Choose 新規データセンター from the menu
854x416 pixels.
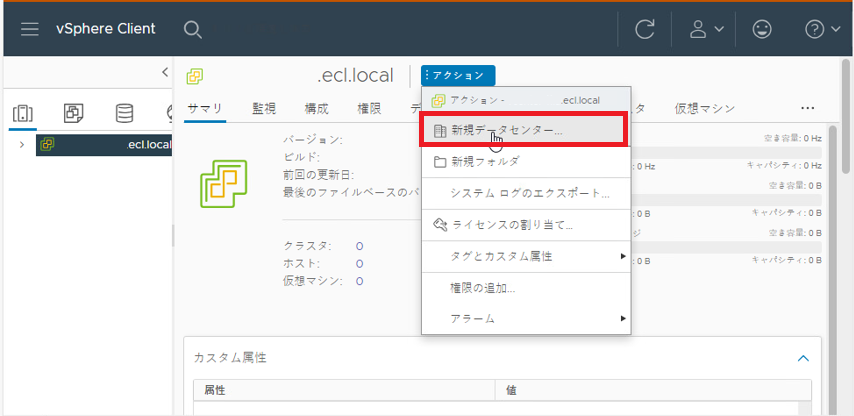(x=506, y=130)
